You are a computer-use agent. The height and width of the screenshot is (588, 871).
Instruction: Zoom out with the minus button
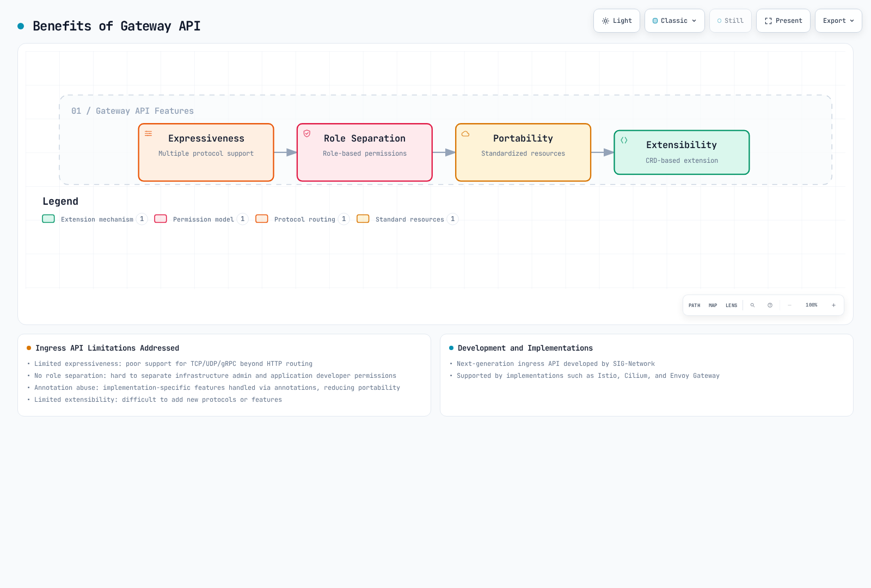[789, 305]
